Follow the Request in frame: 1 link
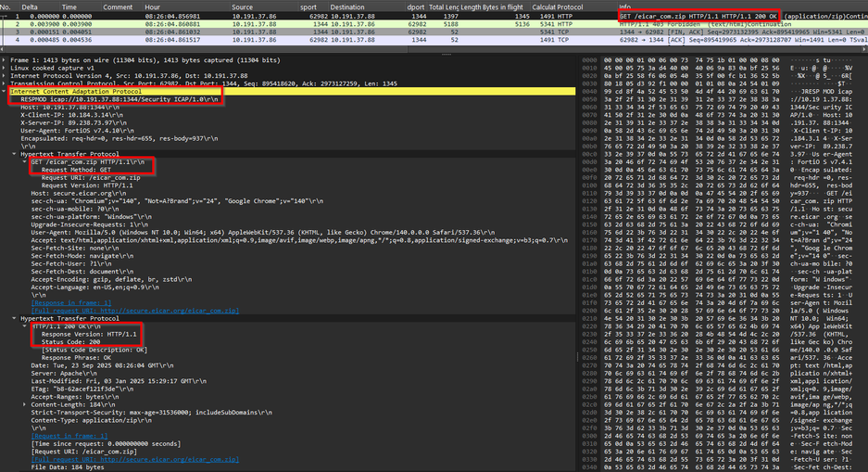868x472 pixels. [x=69, y=434]
